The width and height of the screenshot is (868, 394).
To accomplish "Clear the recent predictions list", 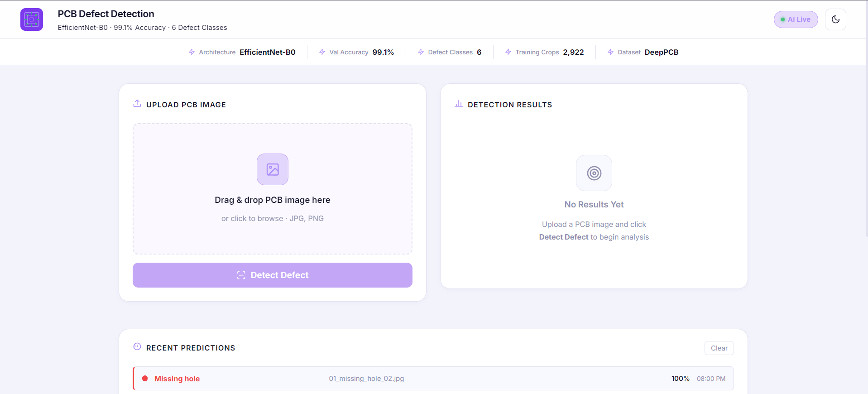I will point(719,348).
